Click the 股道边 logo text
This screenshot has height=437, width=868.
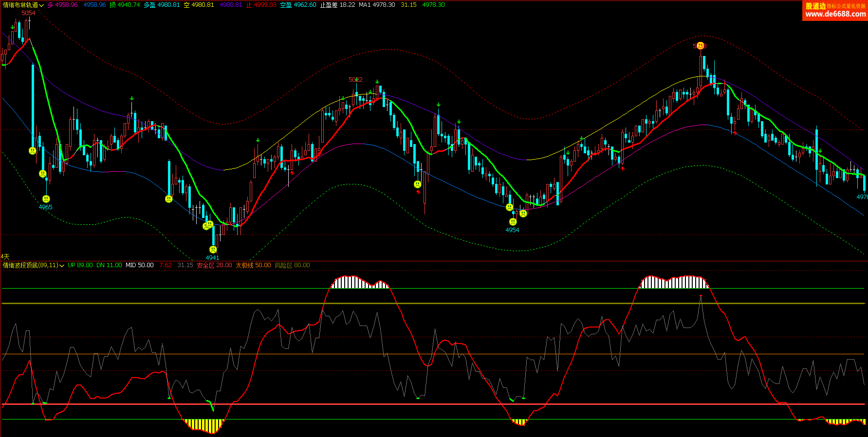point(815,6)
